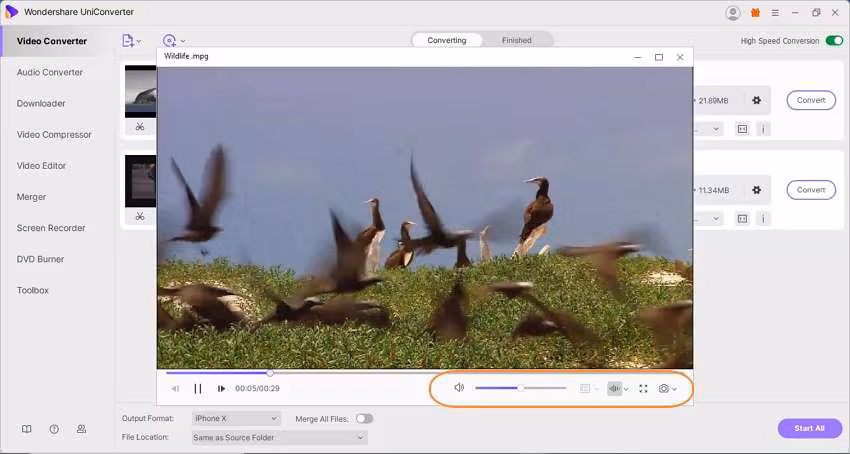Open the help question mark icon
Viewport: 850px width, 454px height.
click(54, 429)
